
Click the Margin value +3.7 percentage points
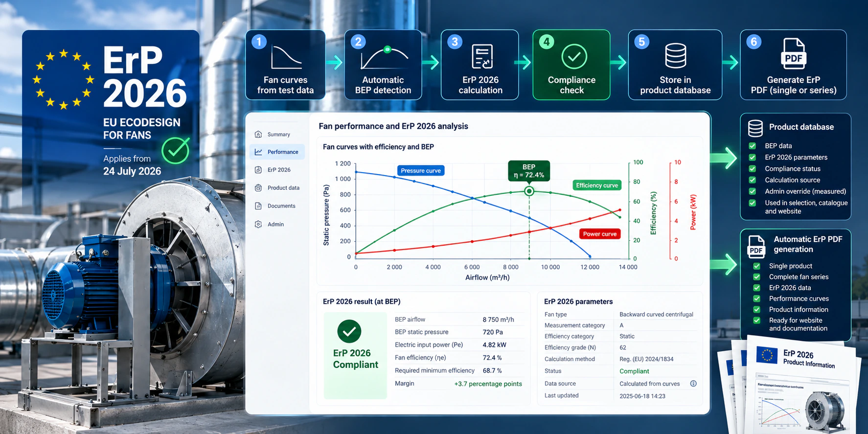(x=488, y=384)
